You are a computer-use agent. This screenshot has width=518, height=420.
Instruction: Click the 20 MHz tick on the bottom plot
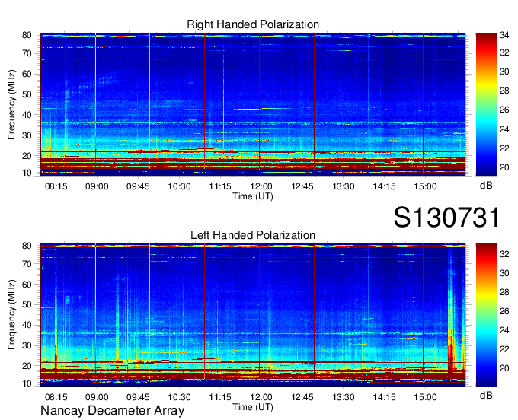pyautogui.click(x=27, y=366)
